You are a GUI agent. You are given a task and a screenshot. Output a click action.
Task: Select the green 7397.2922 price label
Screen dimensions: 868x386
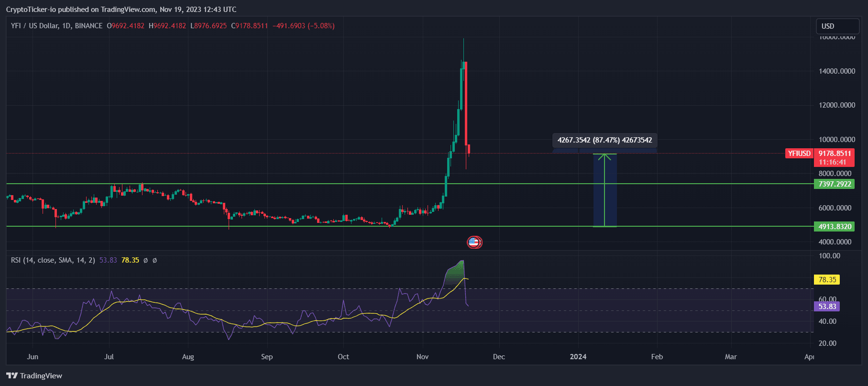834,184
